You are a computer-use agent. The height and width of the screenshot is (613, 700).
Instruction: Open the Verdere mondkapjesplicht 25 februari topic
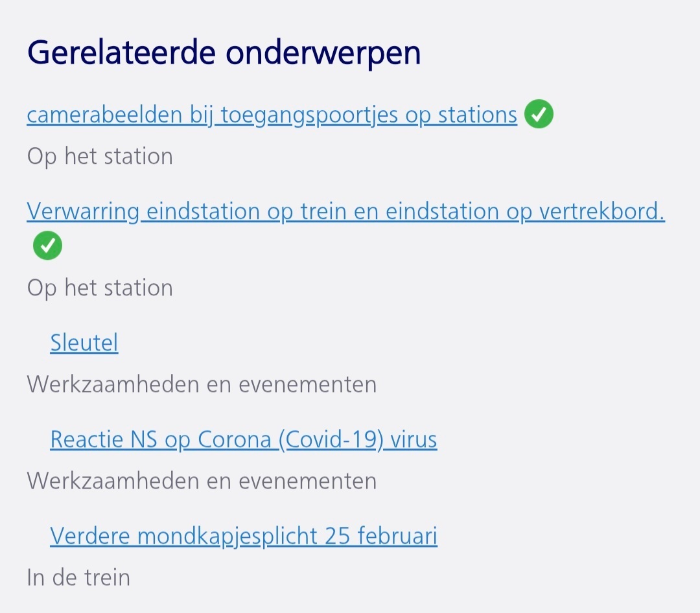pos(243,536)
